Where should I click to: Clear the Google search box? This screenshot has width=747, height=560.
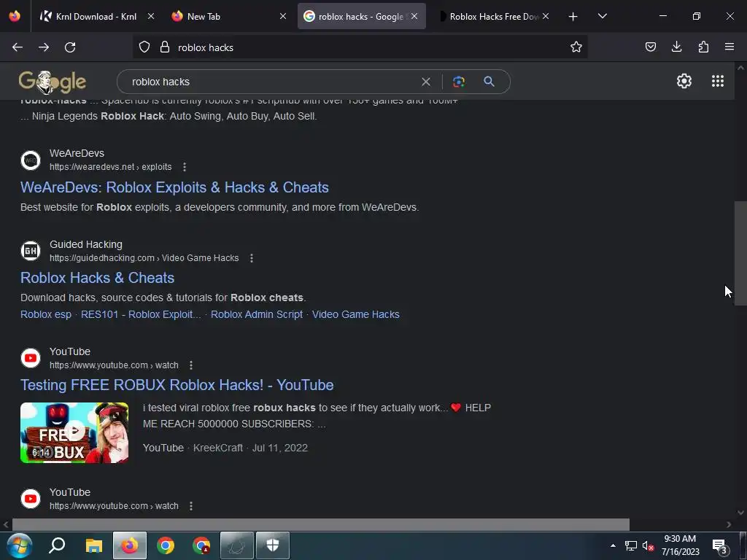(x=426, y=82)
